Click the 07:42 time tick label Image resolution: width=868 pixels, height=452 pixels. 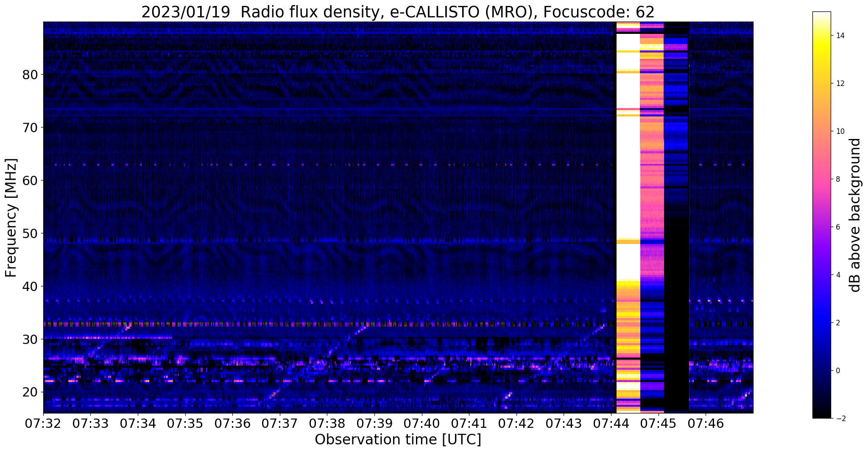click(x=516, y=423)
